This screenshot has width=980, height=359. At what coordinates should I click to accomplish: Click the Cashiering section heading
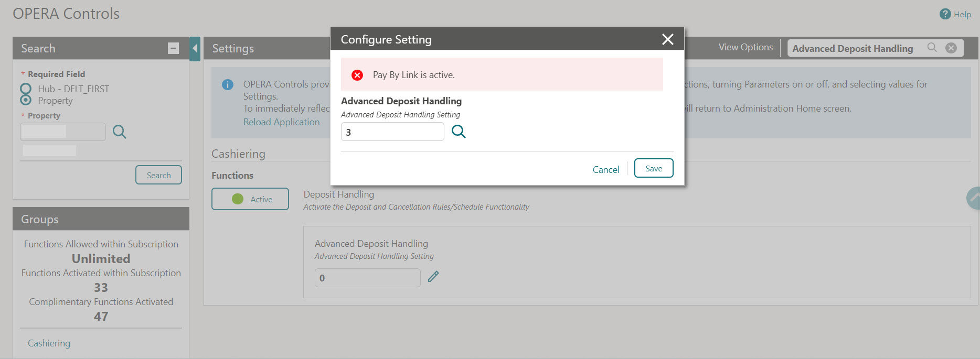[x=238, y=154]
